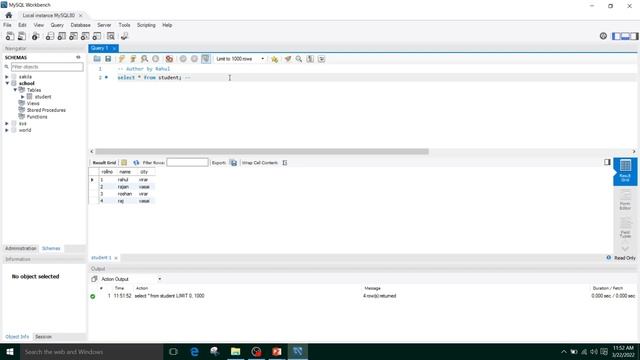
Task: Click the search table data toolbar icon
Action: pyautogui.click(x=111, y=36)
